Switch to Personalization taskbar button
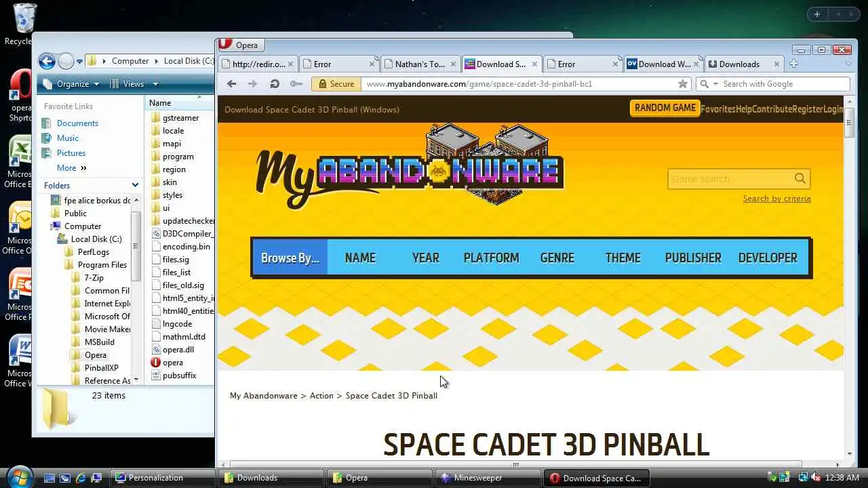This screenshot has height=488, width=868. click(x=163, y=478)
